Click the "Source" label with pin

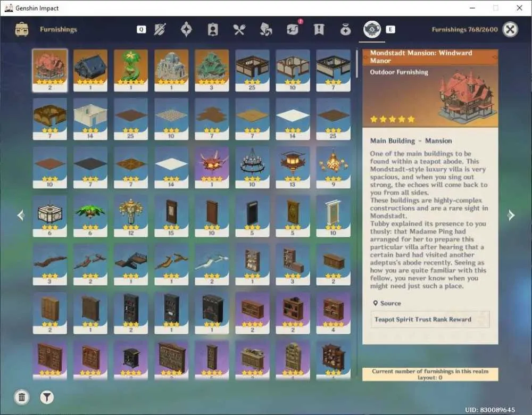click(387, 303)
